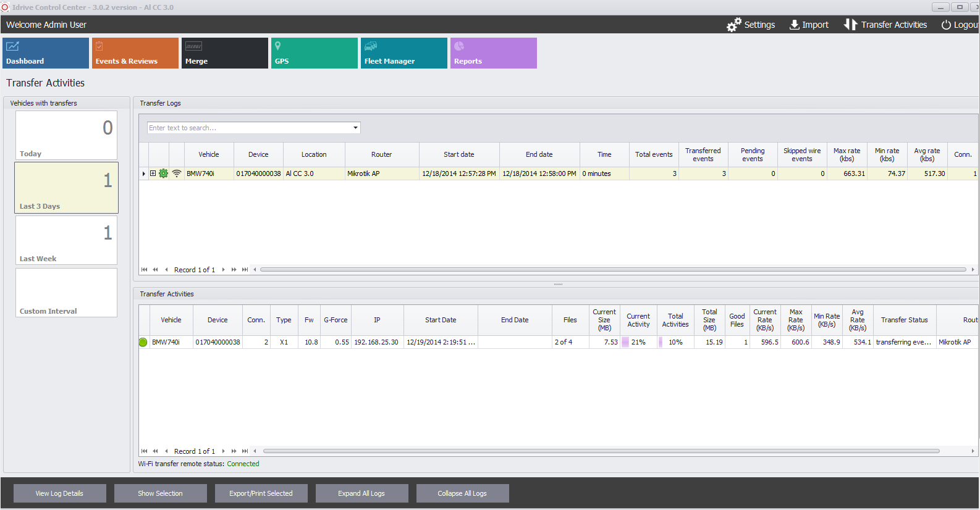Screen dimensions: 980x510
Task: Switch to the Dashboard tile
Action: pyautogui.click(x=46, y=53)
